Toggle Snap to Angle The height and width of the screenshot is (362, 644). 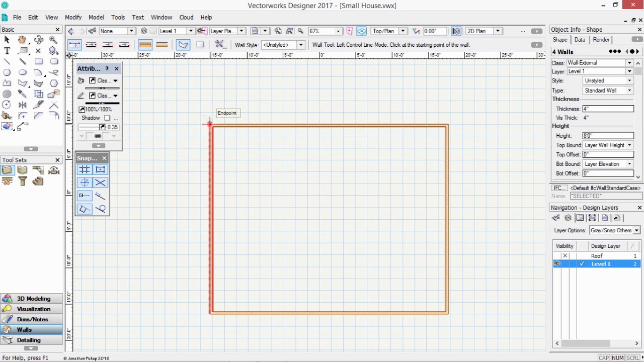(x=84, y=183)
